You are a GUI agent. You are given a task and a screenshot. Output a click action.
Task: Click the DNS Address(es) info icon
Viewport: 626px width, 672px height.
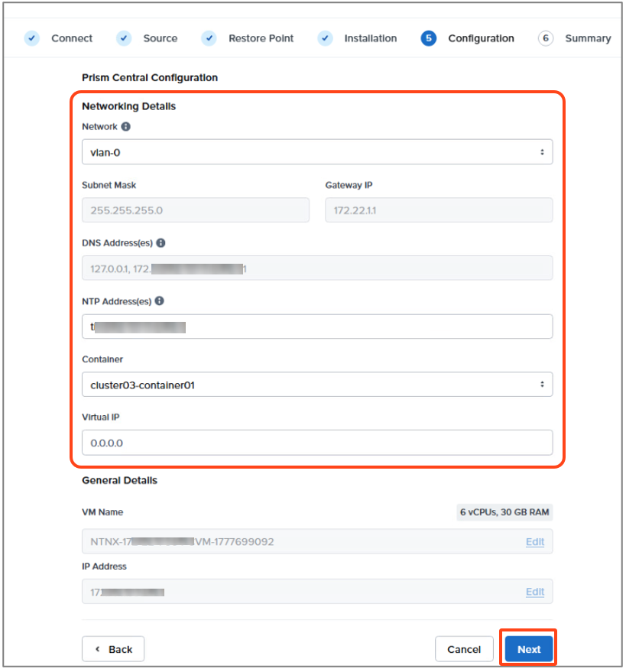[161, 243]
